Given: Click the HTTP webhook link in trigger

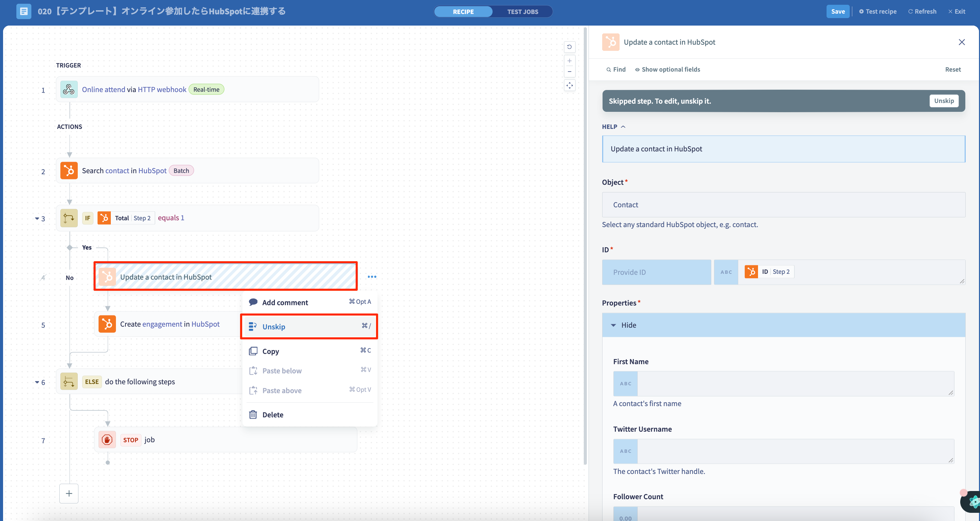Looking at the screenshot, I should point(162,89).
